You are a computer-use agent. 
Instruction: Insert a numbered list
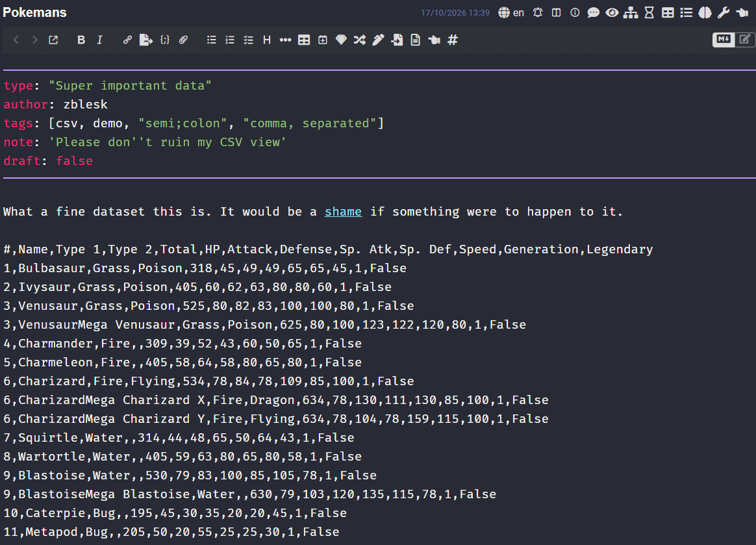[x=230, y=40]
